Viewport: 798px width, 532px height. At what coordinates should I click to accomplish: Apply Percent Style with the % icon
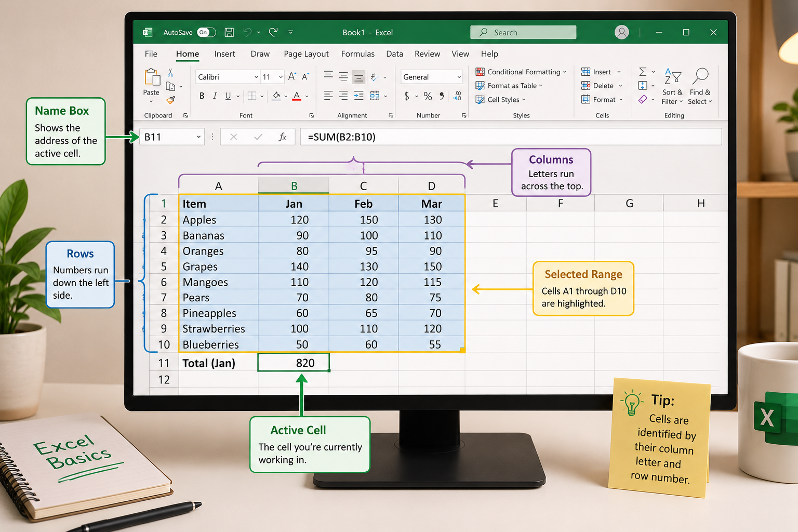coord(428,96)
